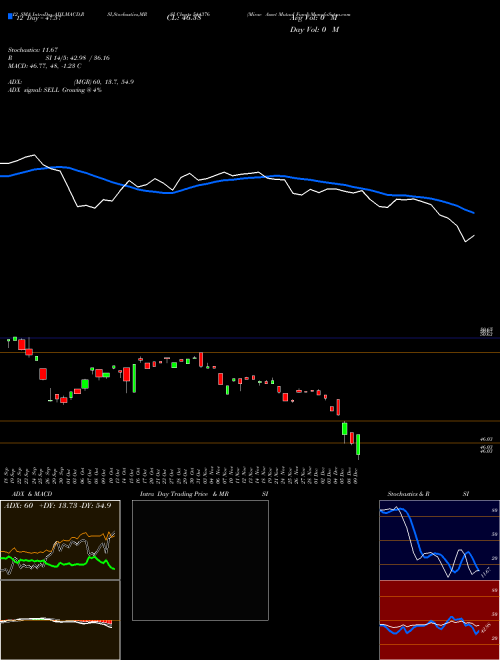Open the ADX indicator chart thumbnail
500x660 pixels.
[x=60, y=540]
